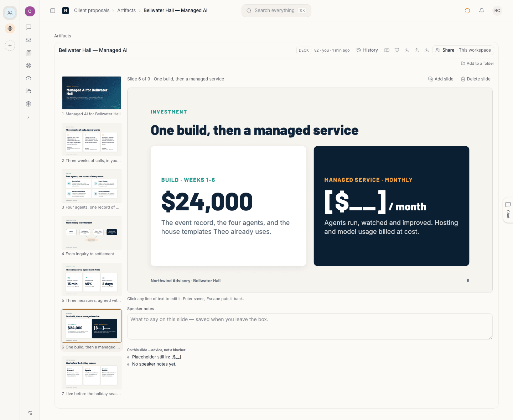Image resolution: width=513 pixels, height=420 pixels.
Task: Open the orange chat icon in the top bar
Action: (x=467, y=11)
